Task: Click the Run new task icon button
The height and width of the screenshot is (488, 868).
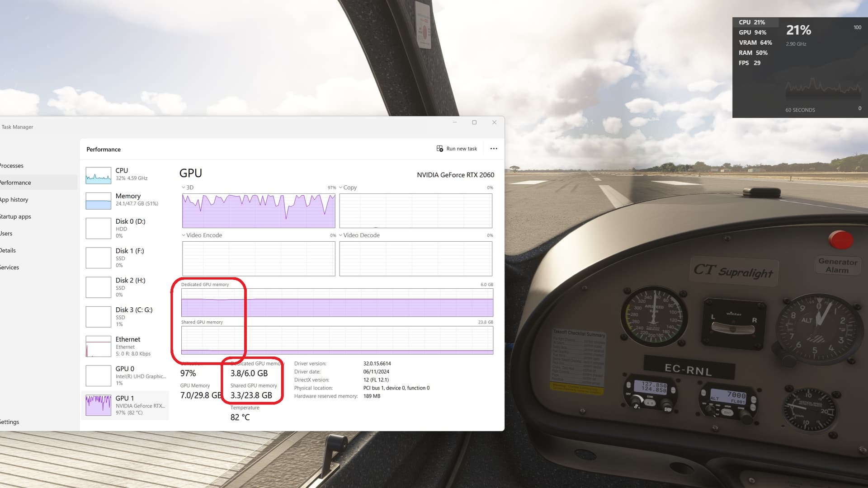Action: [x=439, y=149]
